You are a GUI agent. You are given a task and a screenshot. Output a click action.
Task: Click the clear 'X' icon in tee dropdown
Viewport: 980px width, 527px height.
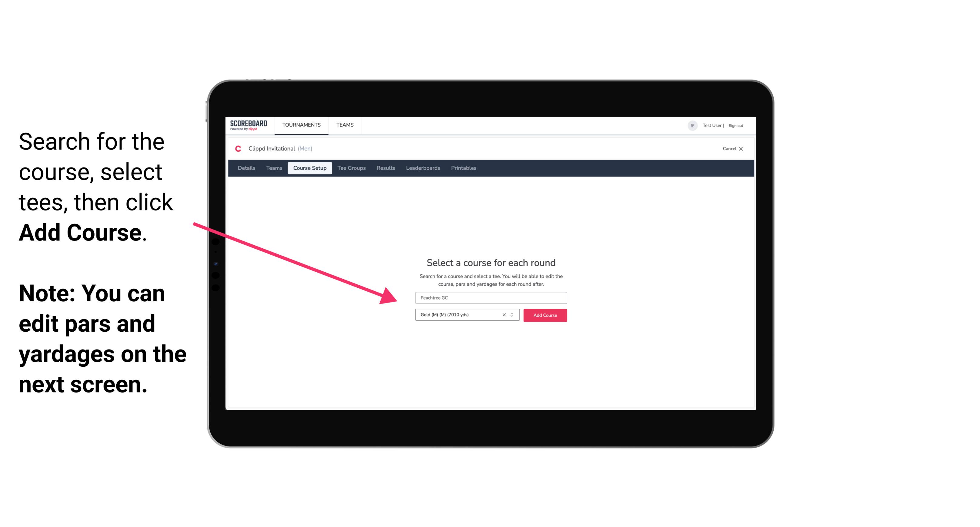(504, 315)
